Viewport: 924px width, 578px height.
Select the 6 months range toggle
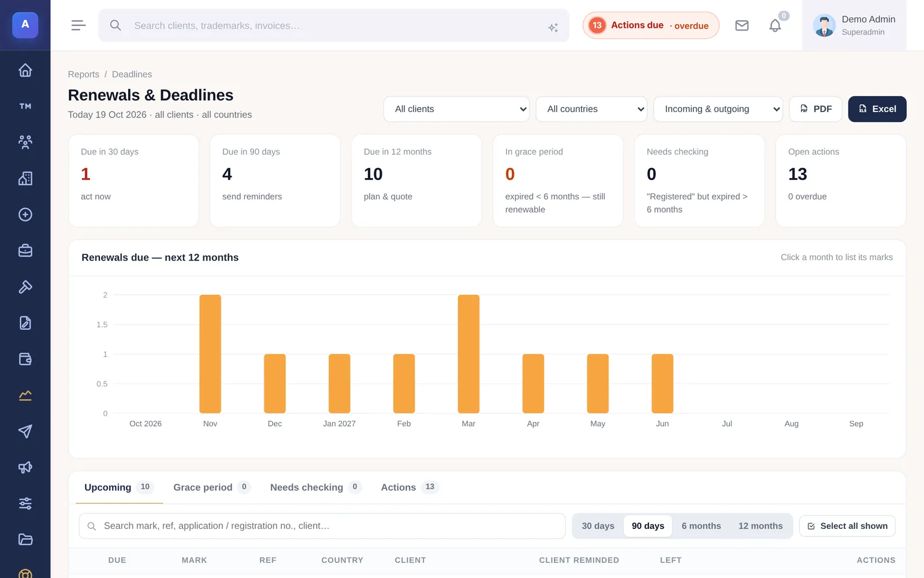pyautogui.click(x=701, y=526)
